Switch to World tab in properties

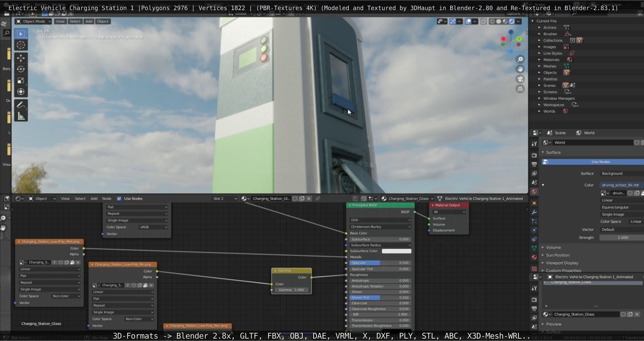point(585,133)
